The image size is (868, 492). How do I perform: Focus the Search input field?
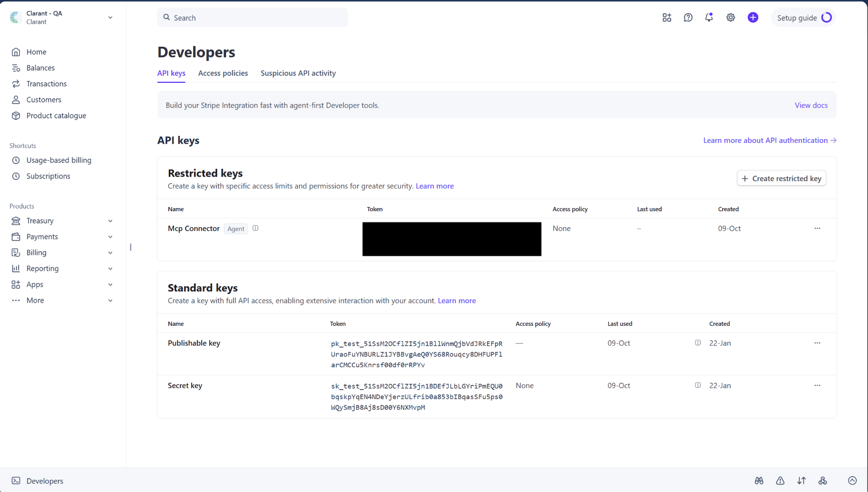click(x=253, y=18)
